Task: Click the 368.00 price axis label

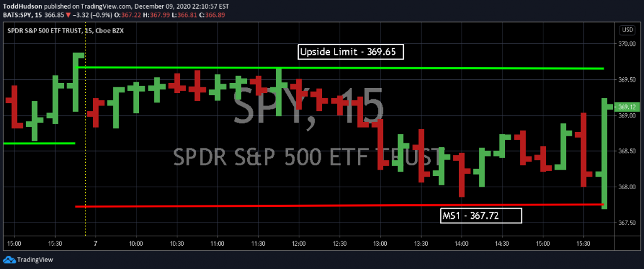Action: click(627, 187)
